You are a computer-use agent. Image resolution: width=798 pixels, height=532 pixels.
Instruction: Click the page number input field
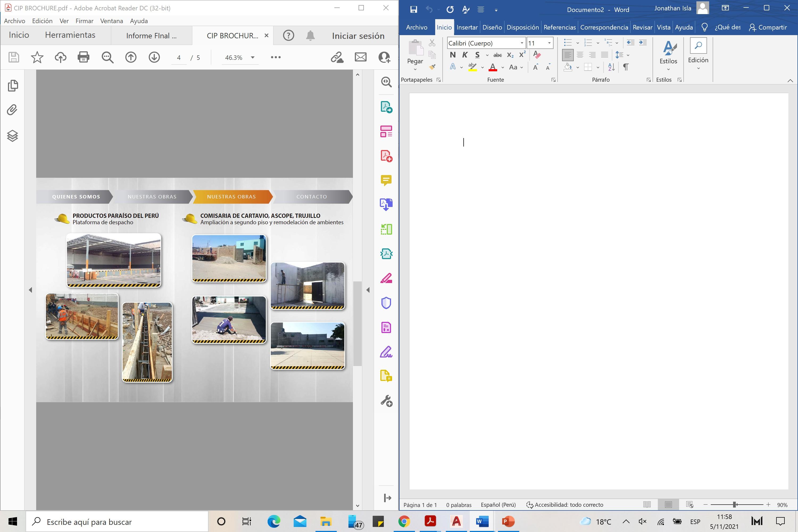[x=179, y=58]
